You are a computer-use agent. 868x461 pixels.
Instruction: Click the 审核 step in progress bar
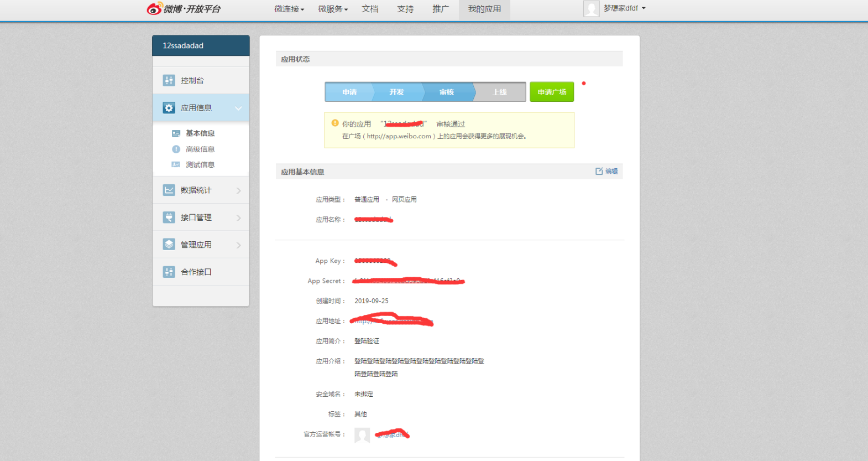[x=447, y=92]
